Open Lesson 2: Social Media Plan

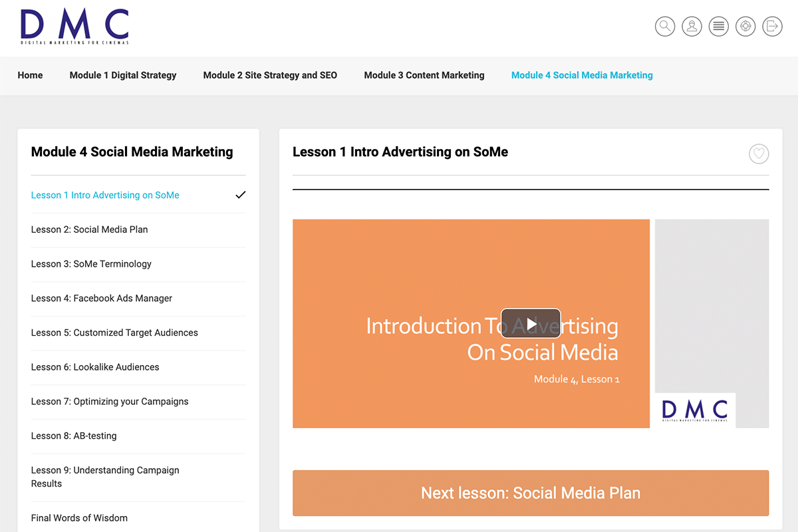point(90,229)
